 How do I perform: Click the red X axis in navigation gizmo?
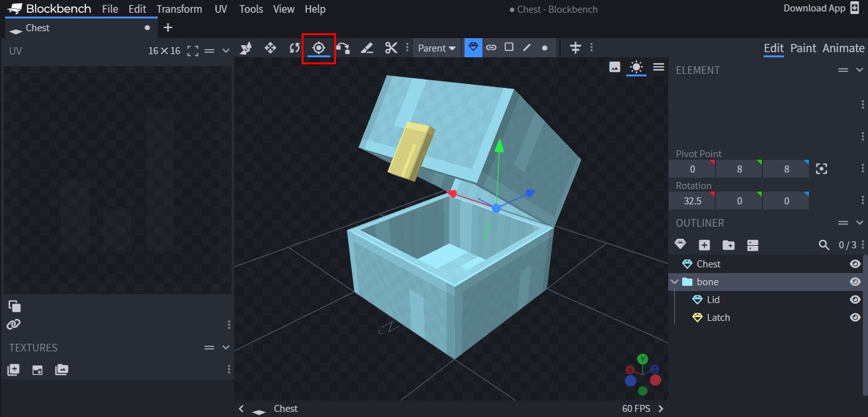(630, 370)
